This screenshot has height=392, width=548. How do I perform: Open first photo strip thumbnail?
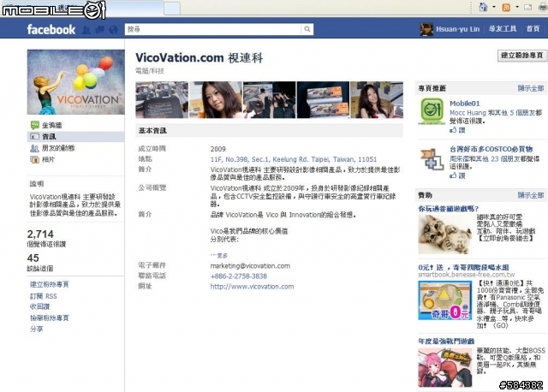click(162, 100)
